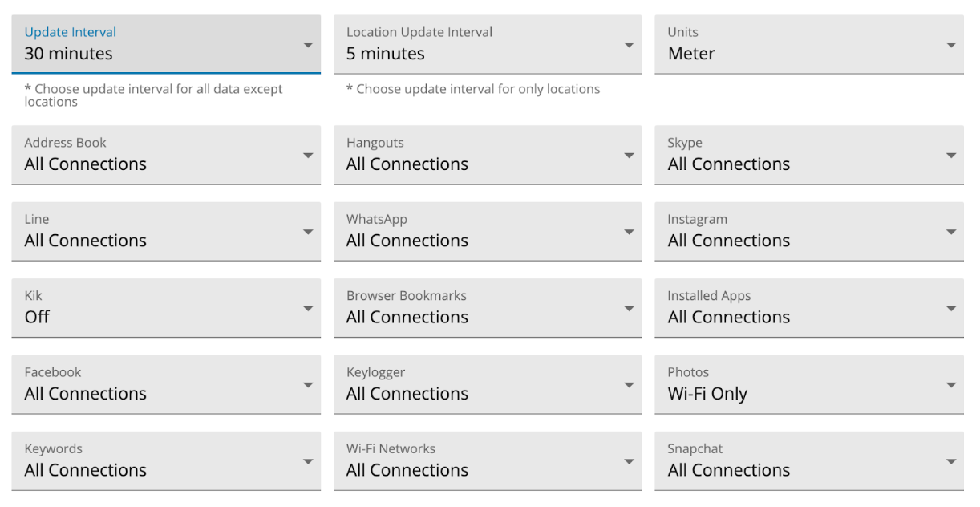The width and height of the screenshot is (980, 507).
Task: Click the Units dropdown arrow
Action: coord(951,45)
